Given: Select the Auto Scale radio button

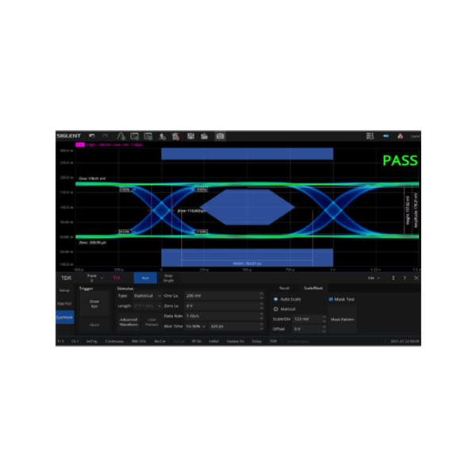Looking at the screenshot, I should coord(275,299).
